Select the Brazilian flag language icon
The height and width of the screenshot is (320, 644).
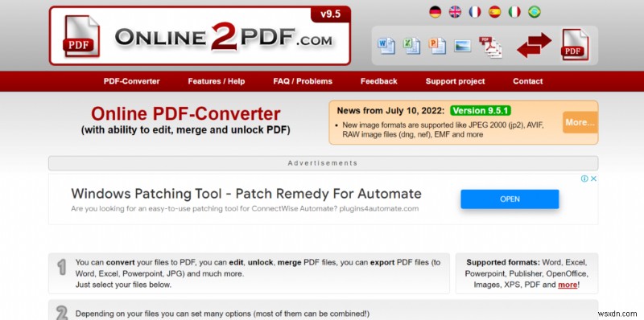tap(534, 12)
